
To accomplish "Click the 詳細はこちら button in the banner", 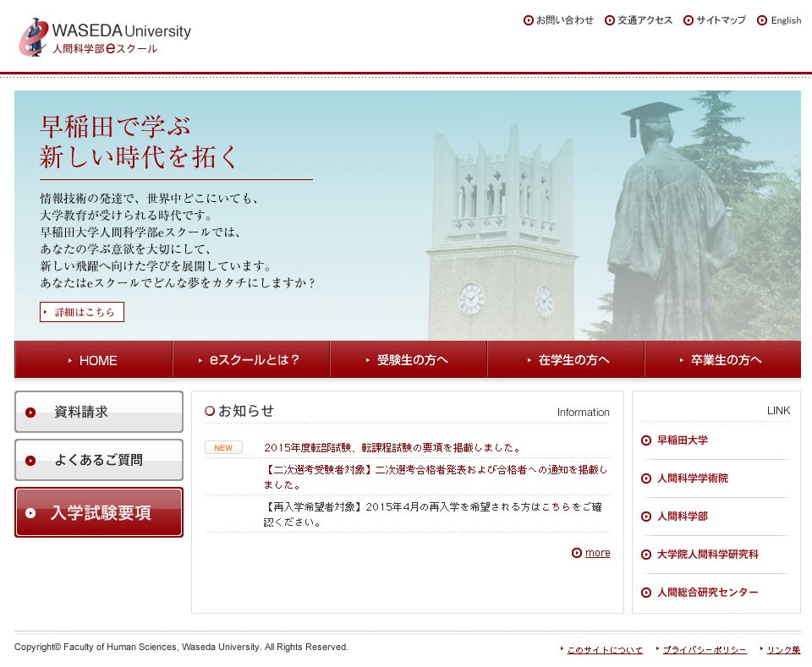I will click(x=82, y=312).
